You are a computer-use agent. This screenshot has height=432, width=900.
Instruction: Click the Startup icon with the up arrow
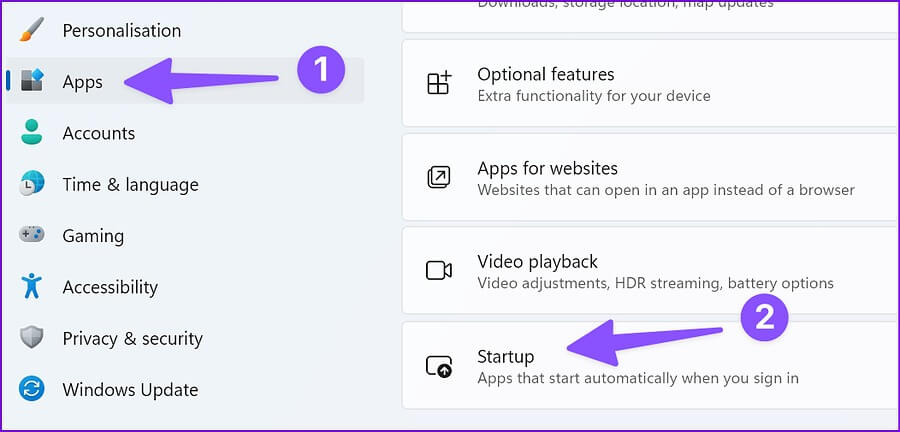[x=439, y=365]
